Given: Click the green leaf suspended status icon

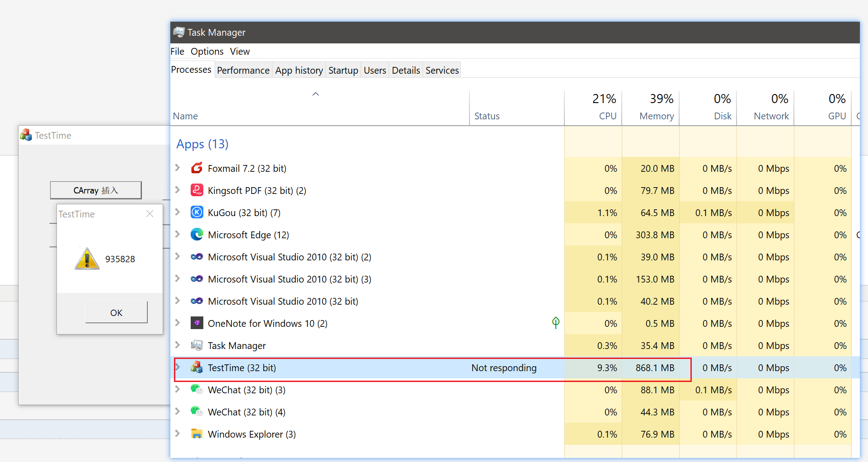Looking at the screenshot, I should pos(556,323).
